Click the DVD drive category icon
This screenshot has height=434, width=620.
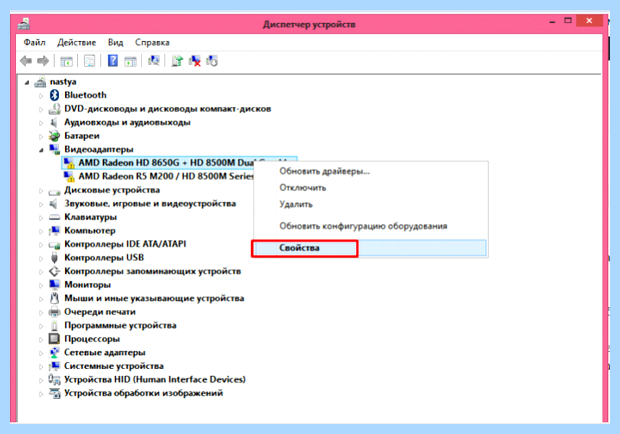pos(54,109)
